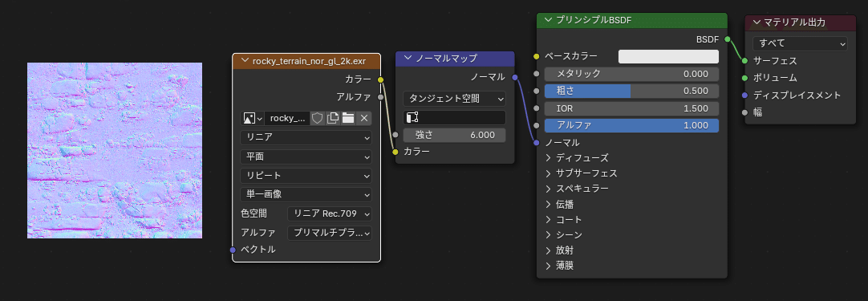This screenshot has width=868, height=301.
Task: Click the new image copy icon
Action: click(333, 118)
